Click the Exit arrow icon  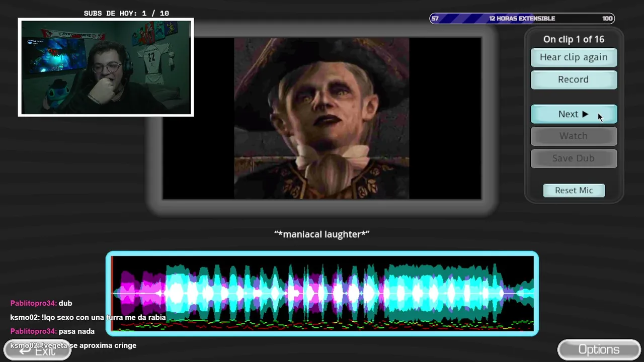point(25,351)
